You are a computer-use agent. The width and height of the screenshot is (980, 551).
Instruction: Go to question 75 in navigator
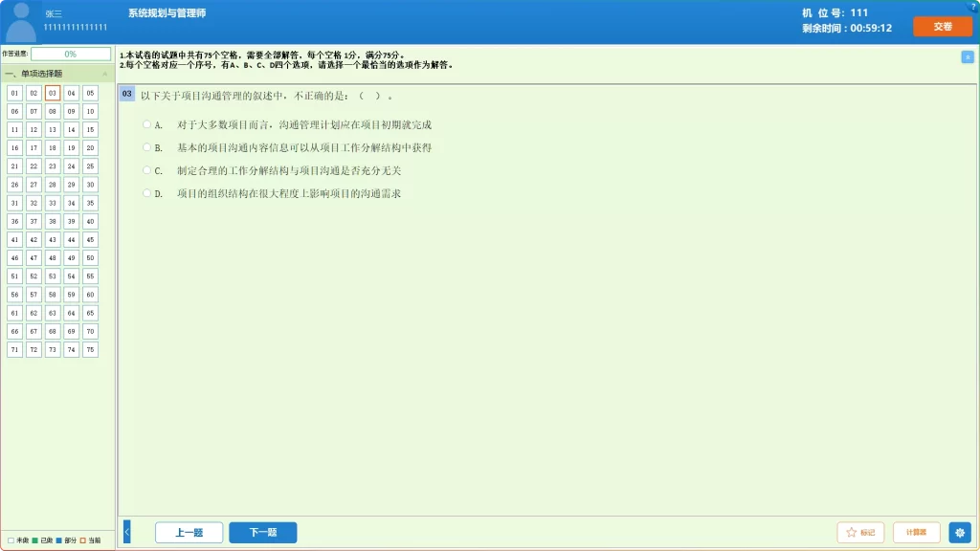coord(90,350)
